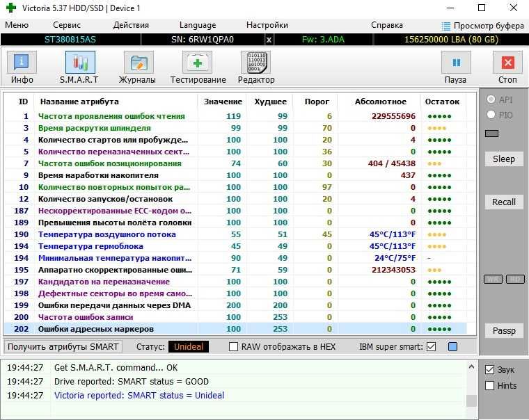This screenshot has height=420, width=529.
Task: Open the Language menu
Action: pyautogui.click(x=197, y=25)
